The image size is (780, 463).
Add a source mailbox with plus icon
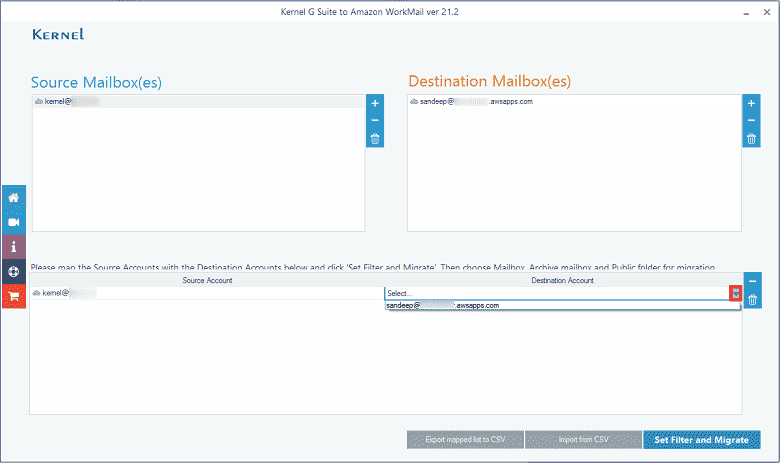point(375,103)
